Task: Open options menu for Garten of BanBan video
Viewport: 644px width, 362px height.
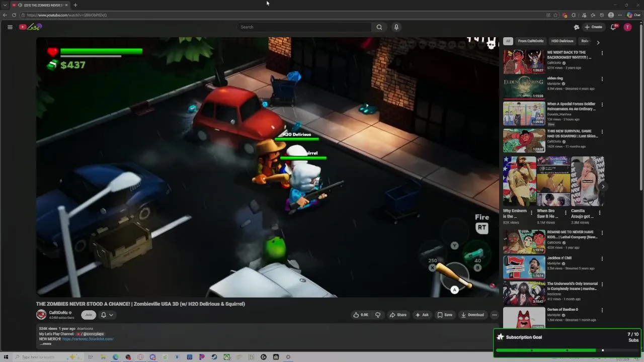Action: (x=602, y=310)
